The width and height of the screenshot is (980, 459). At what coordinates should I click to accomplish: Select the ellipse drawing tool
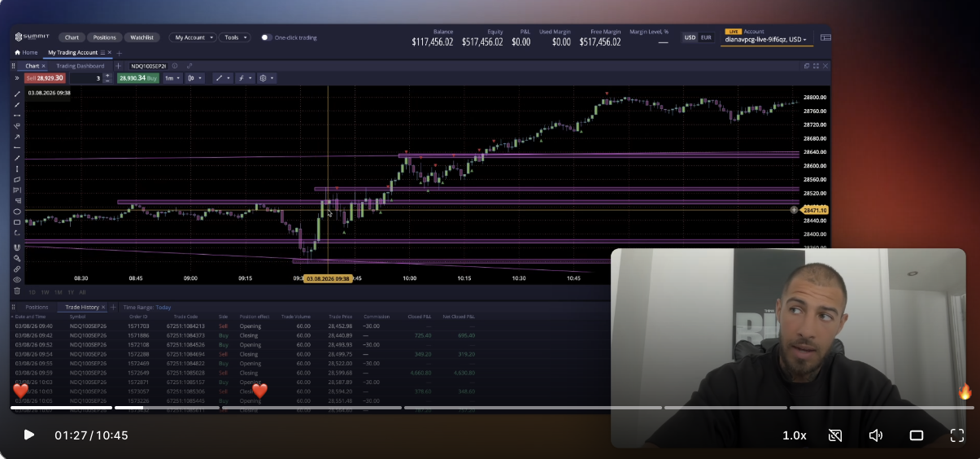[x=17, y=212]
